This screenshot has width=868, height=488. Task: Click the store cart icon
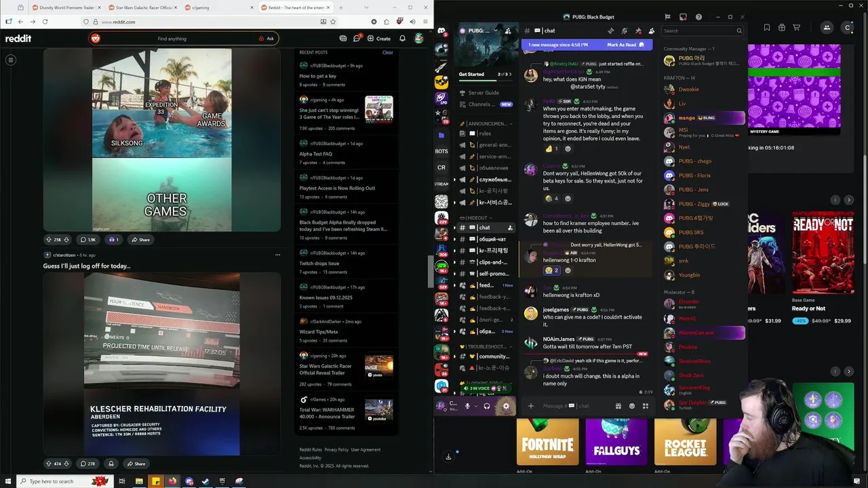[x=797, y=28]
